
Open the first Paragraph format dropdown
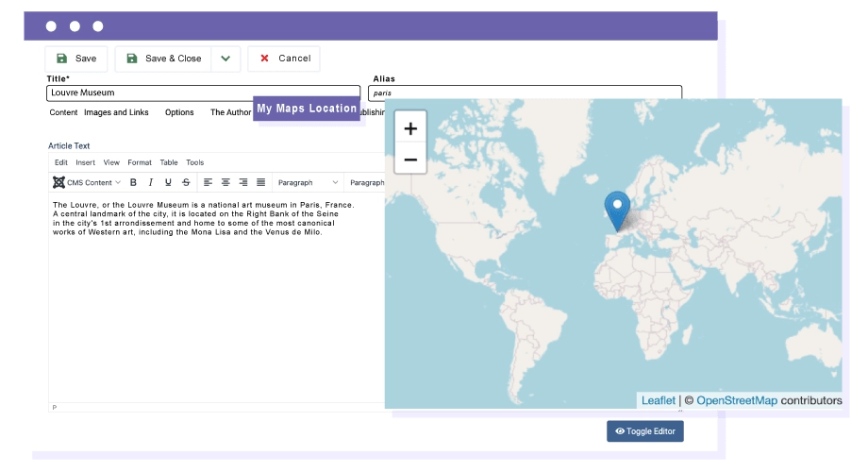coord(308,182)
